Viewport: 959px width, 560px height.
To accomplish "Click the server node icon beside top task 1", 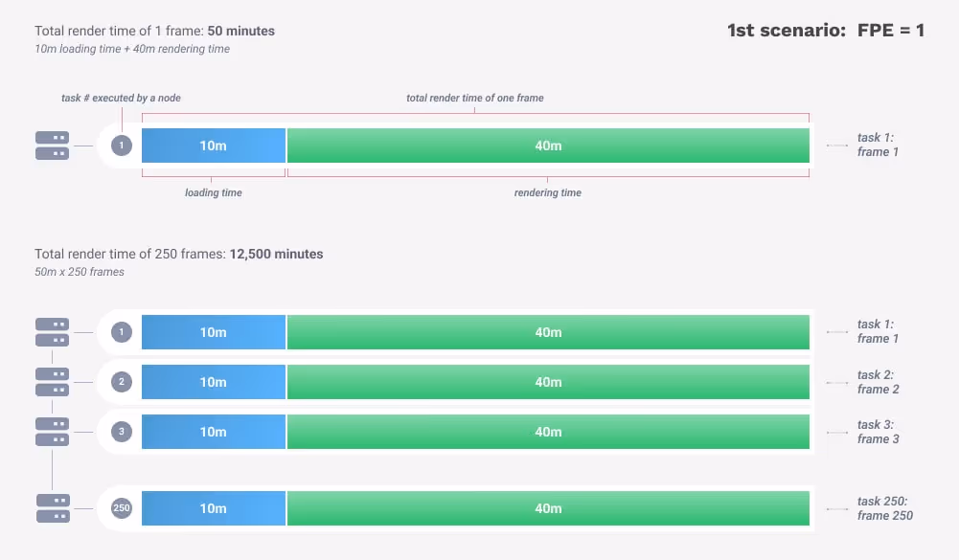I will [52, 146].
